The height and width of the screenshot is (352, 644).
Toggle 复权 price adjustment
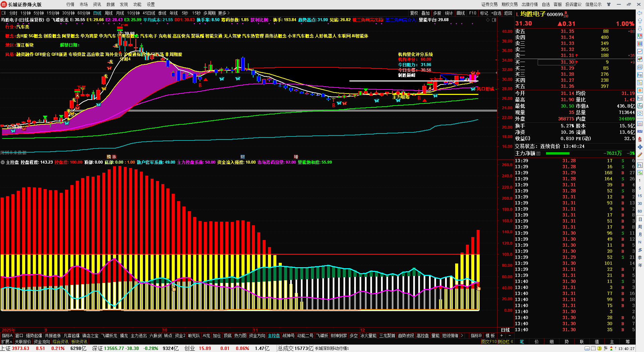(x=414, y=13)
